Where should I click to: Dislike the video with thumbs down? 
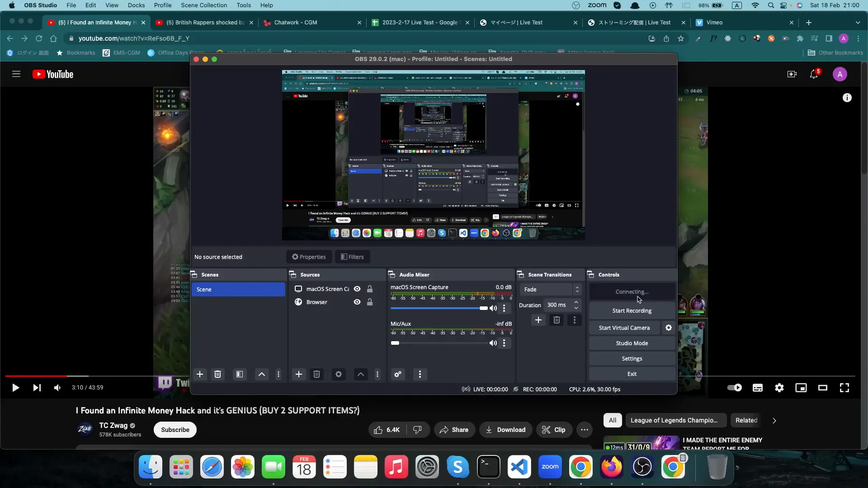(x=417, y=430)
